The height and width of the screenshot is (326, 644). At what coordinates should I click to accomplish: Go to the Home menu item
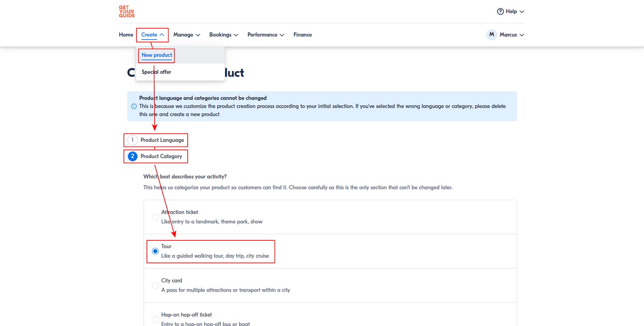tap(126, 35)
